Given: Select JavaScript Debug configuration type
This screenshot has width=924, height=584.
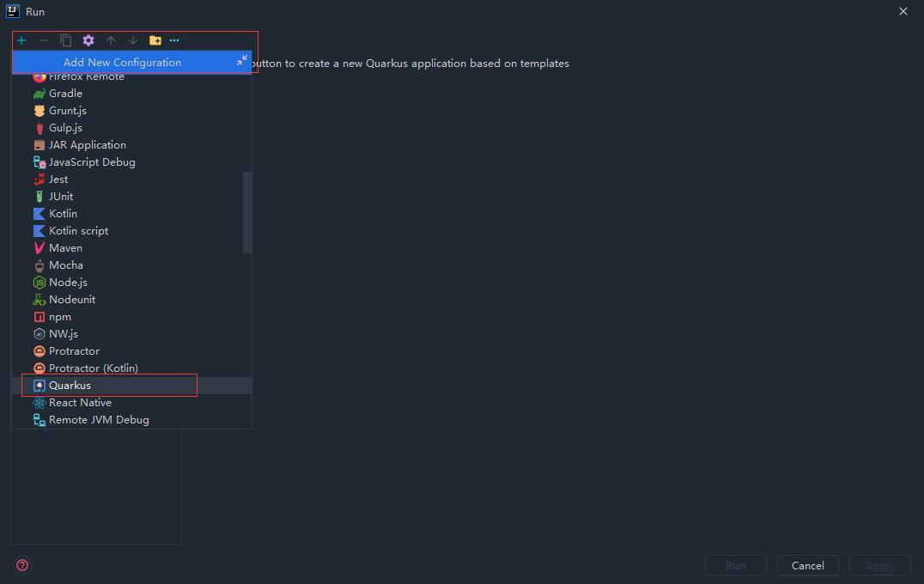Looking at the screenshot, I should pos(132,162).
